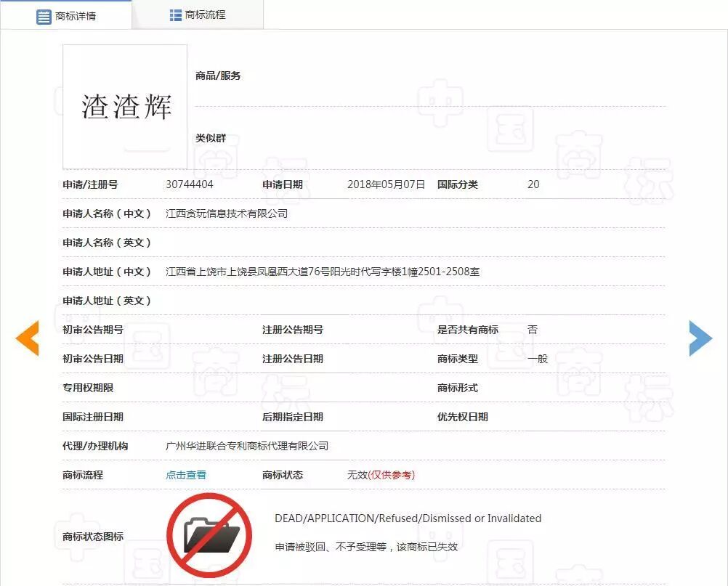This screenshot has width=728, height=586.
Task: Select the 申请被驳回 status explanation text
Action: click(x=366, y=547)
